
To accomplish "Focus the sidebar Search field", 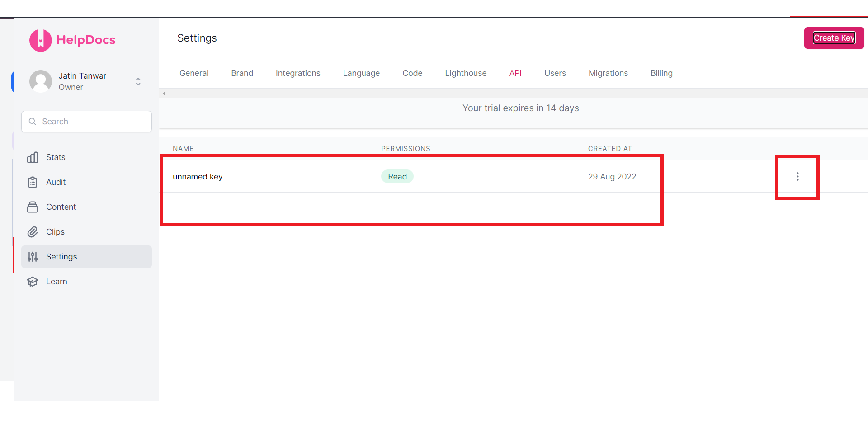I will coord(87,122).
